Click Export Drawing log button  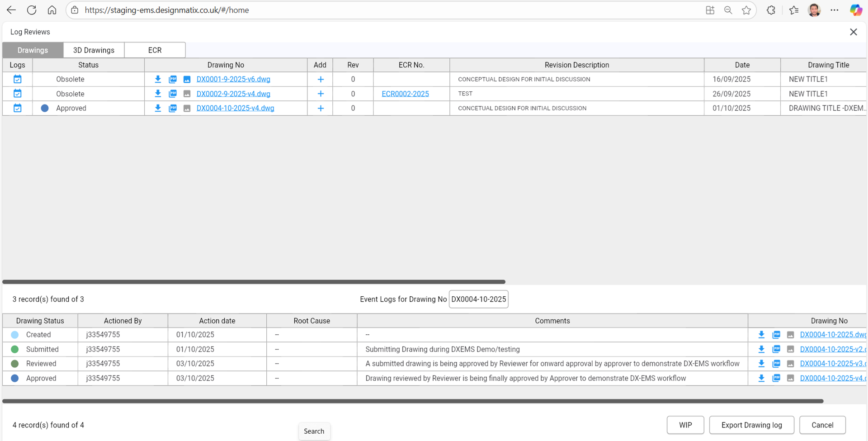click(751, 425)
